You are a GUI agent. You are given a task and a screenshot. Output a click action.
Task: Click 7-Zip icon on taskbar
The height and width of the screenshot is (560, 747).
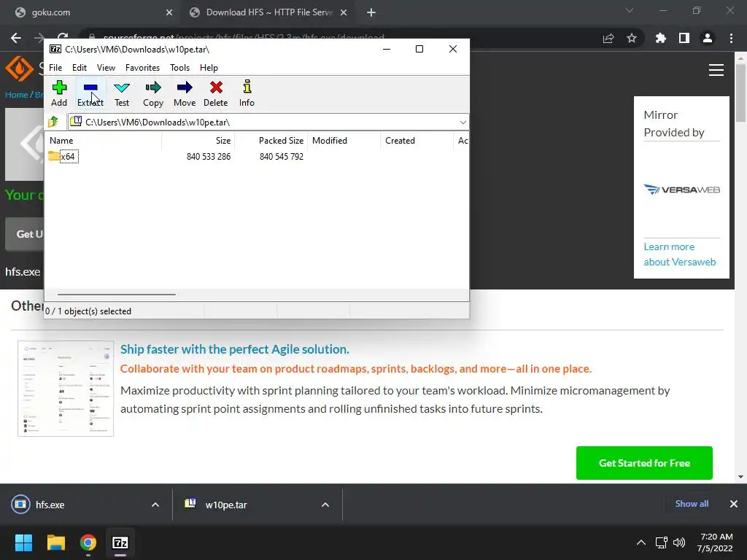point(120,542)
